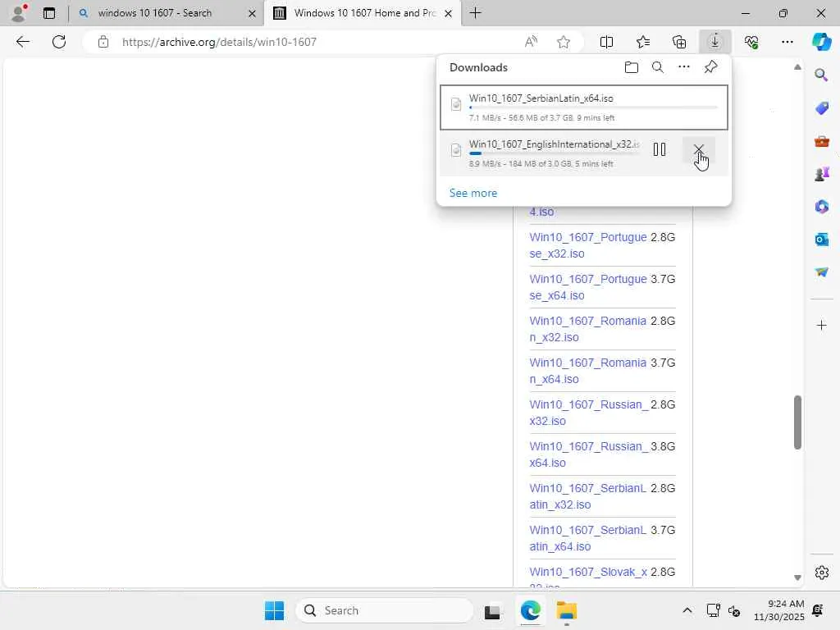Screen dimensions: 840x630
Task: Open a new browser tab
Action: point(475,13)
